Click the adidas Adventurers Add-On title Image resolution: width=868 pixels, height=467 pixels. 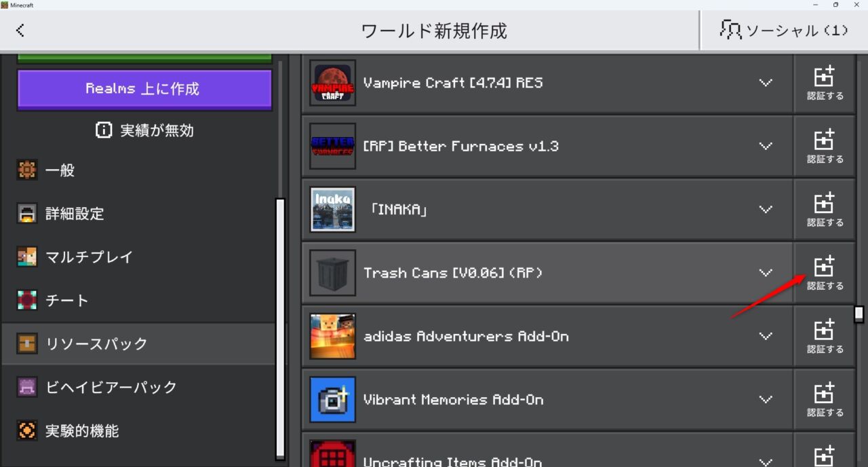point(466,336)
